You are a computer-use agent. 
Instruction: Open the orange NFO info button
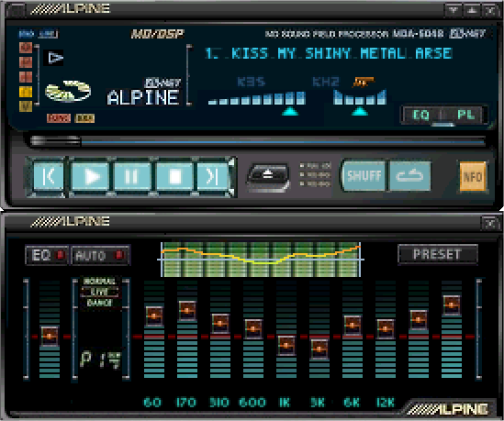tap(473, 177)
